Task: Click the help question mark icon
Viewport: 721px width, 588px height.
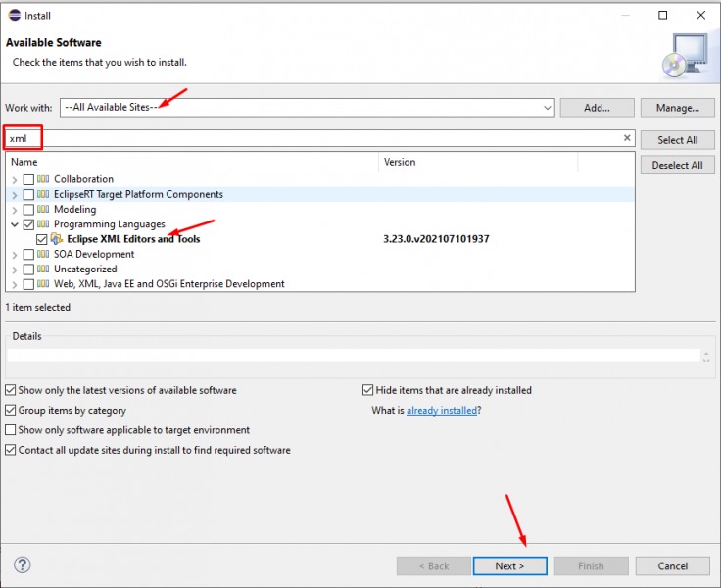Action: pyautogui.click(x=23, y=564)
